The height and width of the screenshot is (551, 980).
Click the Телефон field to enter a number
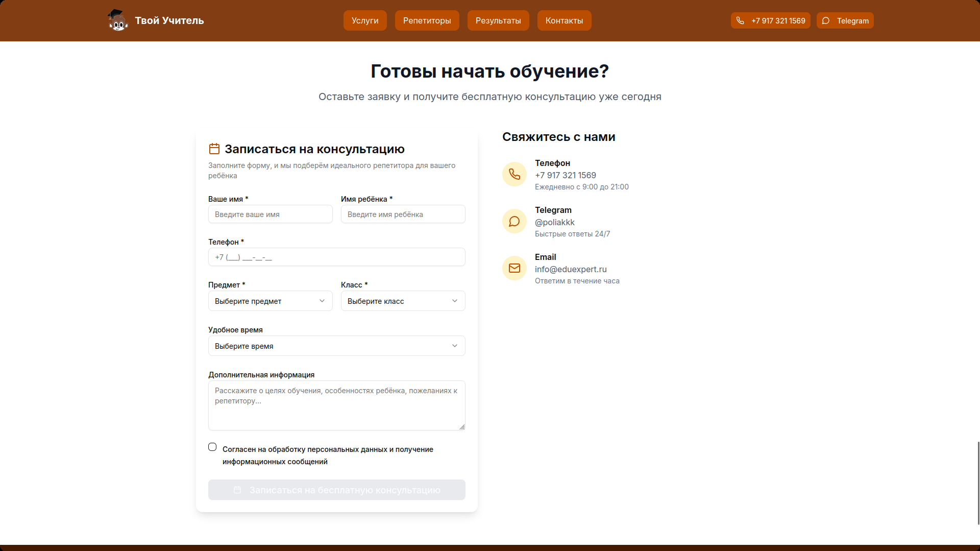(x=336, y=257)
